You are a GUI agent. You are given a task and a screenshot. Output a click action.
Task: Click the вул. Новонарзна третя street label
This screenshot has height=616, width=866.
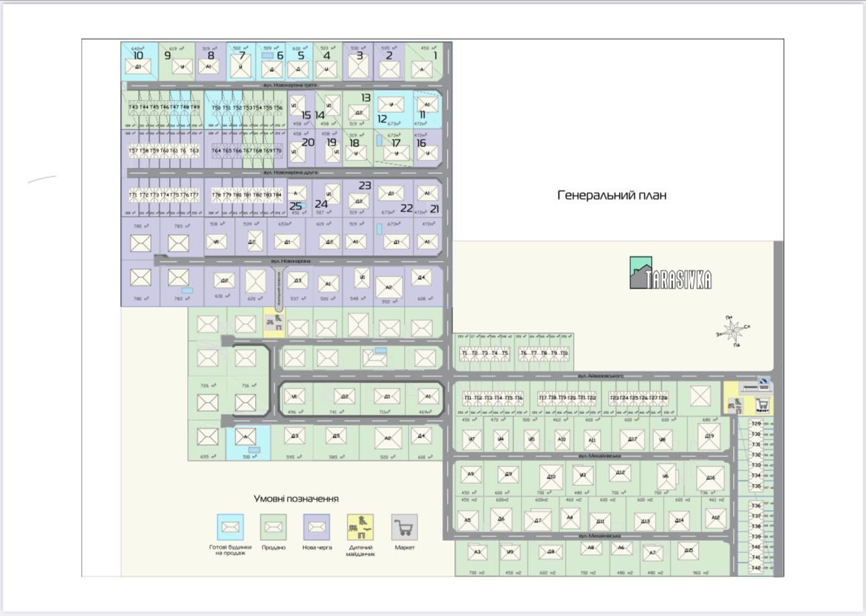289,86
